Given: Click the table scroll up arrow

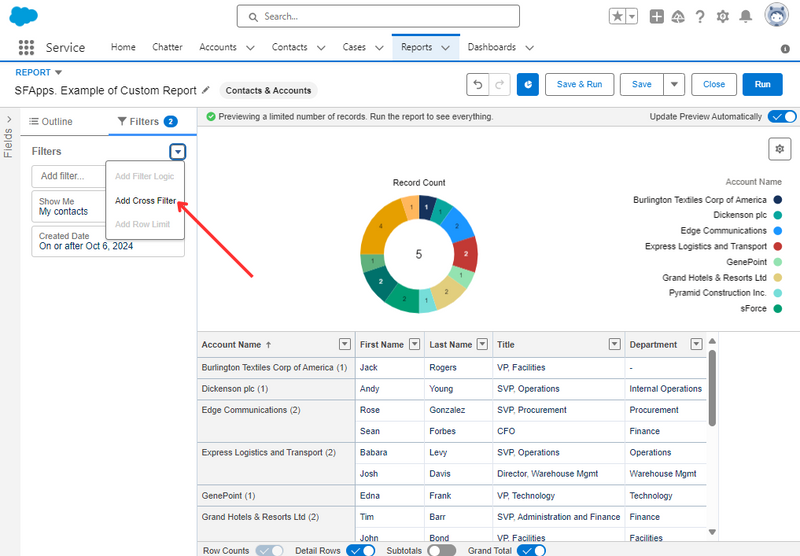Looking at the screenshot, I should click(x=712, y=341).
